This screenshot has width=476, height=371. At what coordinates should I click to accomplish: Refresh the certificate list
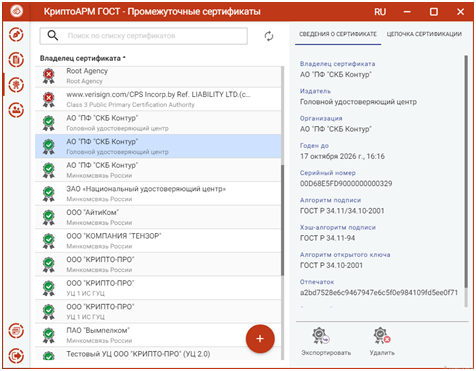tap(269, 36)
